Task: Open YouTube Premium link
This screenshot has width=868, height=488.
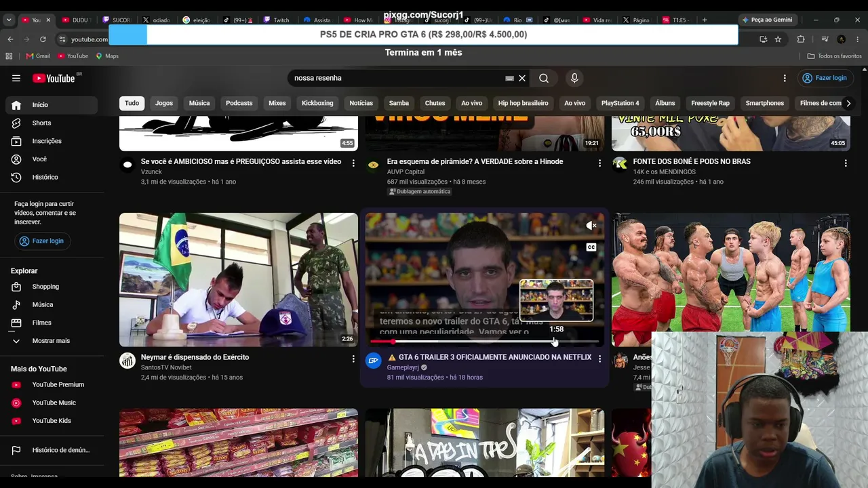Action: pos(52,385)
